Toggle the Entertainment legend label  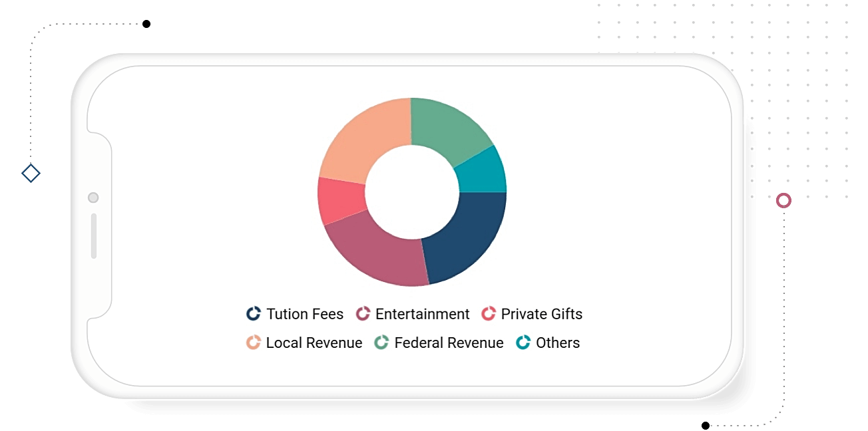pyautogui.click(x=423, y=314)
